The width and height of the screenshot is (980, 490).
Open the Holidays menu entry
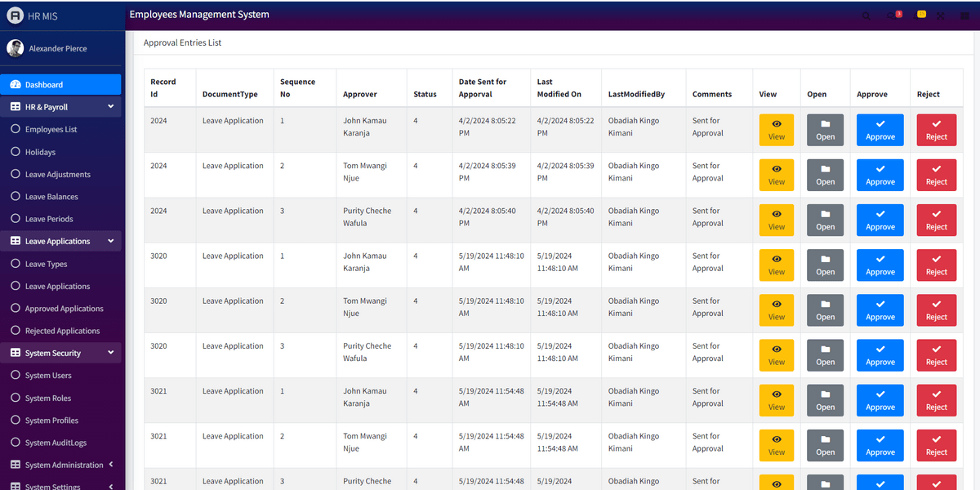pyautogui.click(x=38, y=151)
